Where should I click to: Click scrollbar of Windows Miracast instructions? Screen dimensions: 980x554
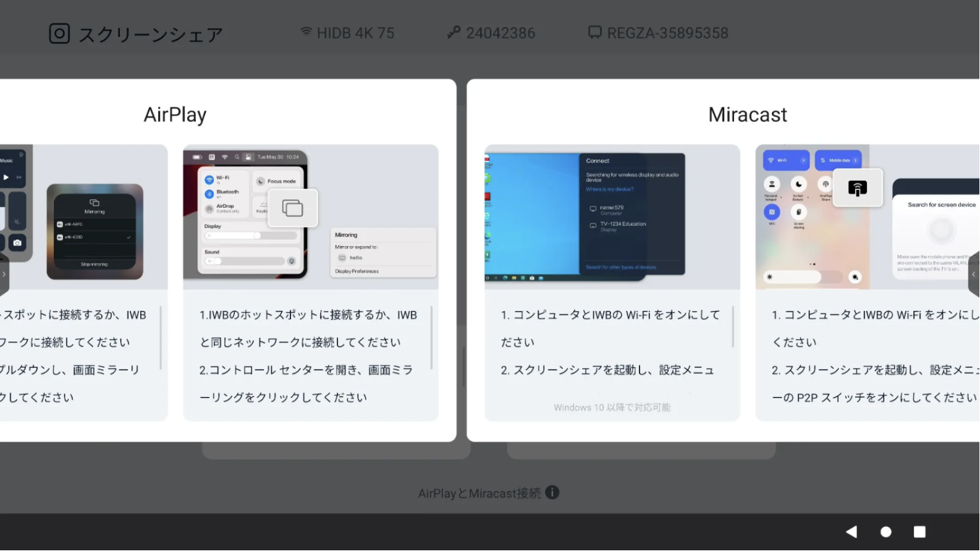pos(733,326)
